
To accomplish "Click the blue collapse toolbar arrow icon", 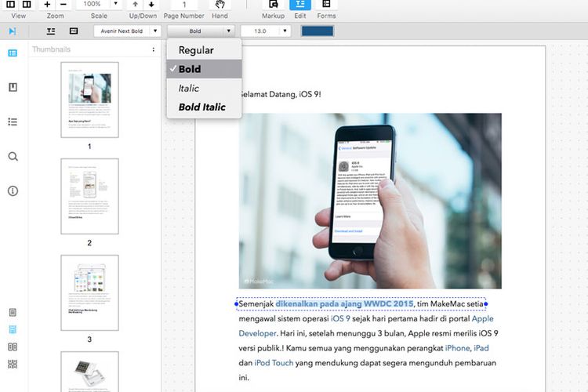I will click(13, 31).
